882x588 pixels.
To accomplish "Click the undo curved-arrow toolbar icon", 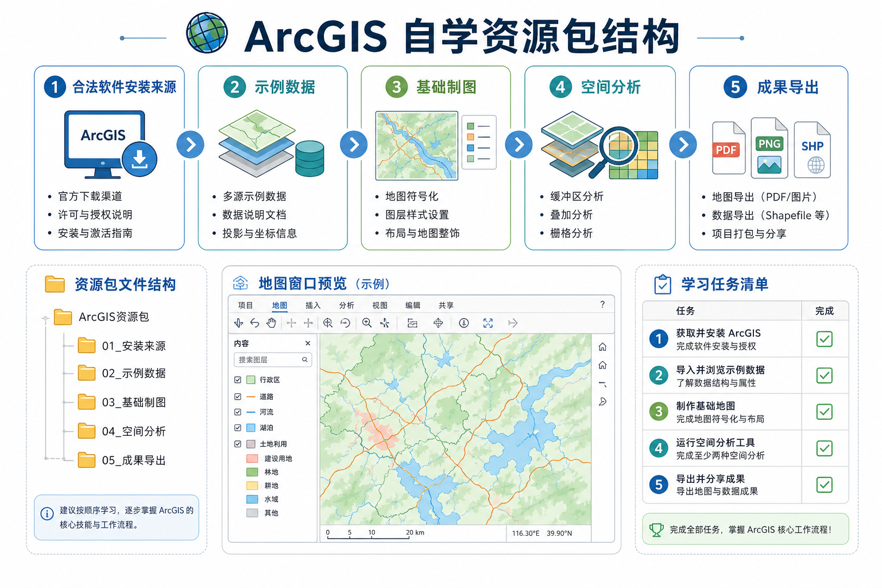I will 255,323.
